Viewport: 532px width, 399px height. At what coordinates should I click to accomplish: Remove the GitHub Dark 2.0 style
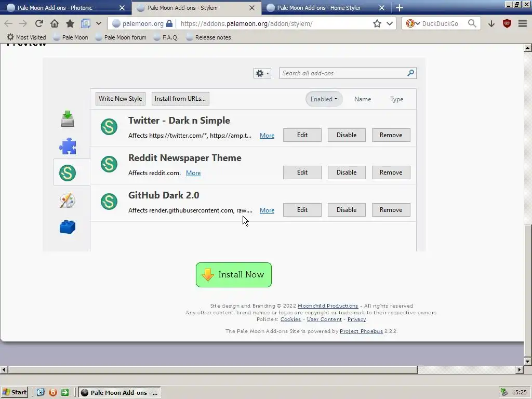point(391,210)
